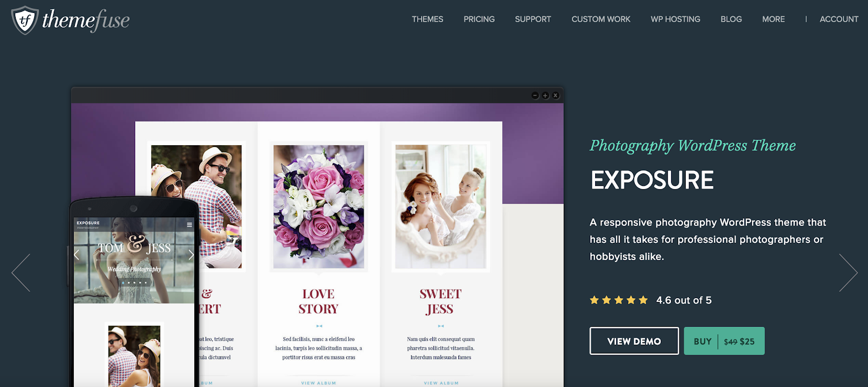Show the next theme with the right arrow
This screenshot has width=868, height=387.
click(x=848, y=273)
